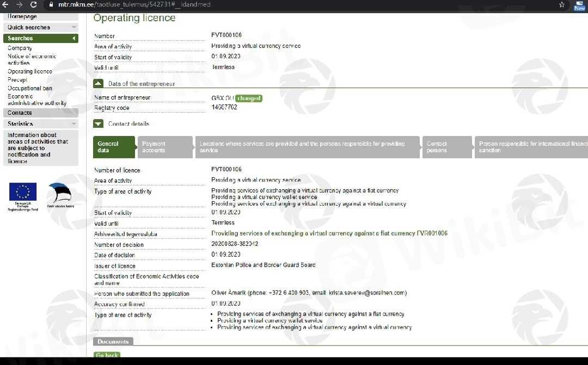Screen dimensions: 588x365
Task: Collapse the Data of the entrepreneur section
Action: coord(99,84)
